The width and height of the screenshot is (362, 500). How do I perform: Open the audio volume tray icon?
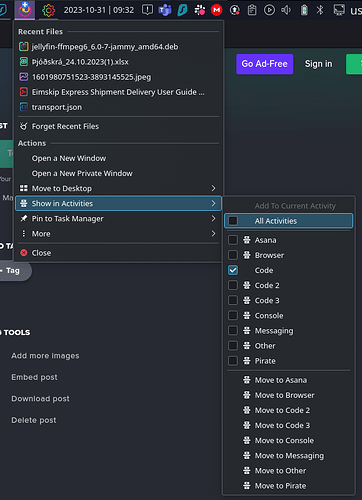[286, 10]
